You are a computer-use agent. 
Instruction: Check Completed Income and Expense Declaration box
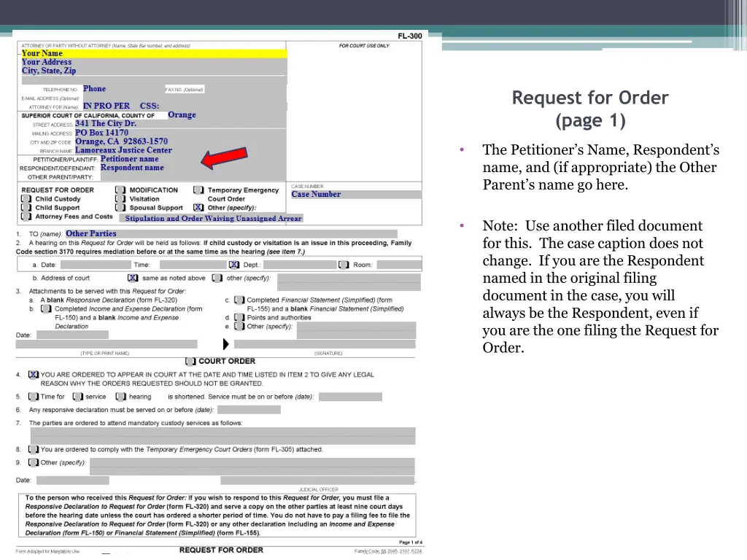pyautogui.click(x=46, y=309)
